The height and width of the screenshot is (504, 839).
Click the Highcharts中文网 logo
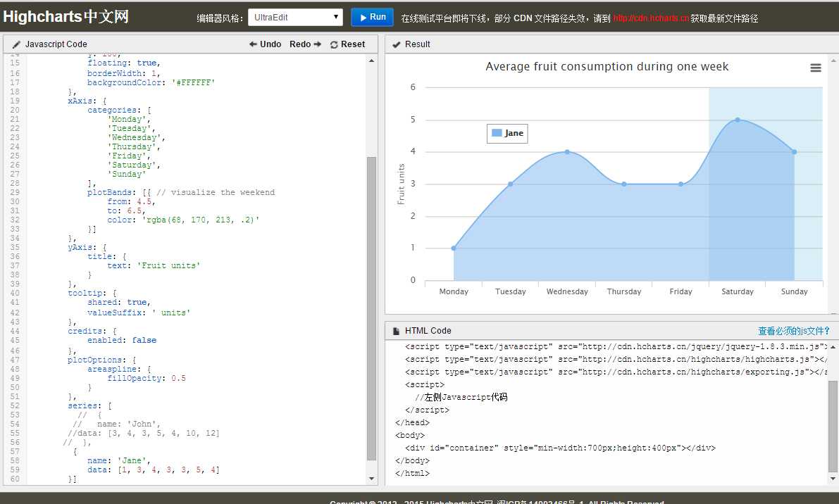pos(66,16)
